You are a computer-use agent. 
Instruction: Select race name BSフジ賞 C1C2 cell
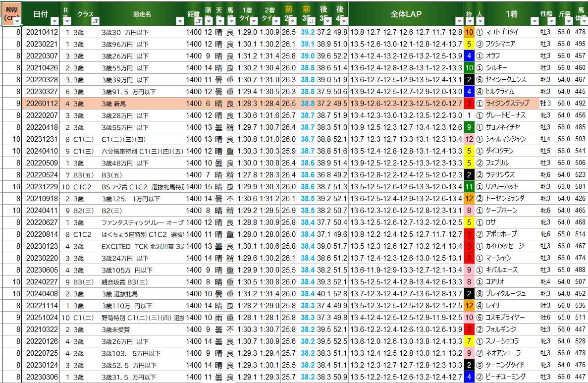pos(142,187)
